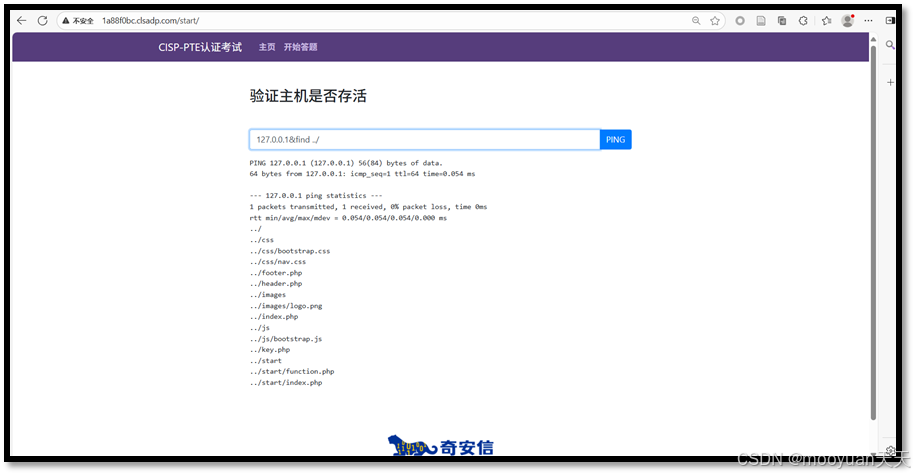Click the 验证主机是否存活 heading

(308, 96)
